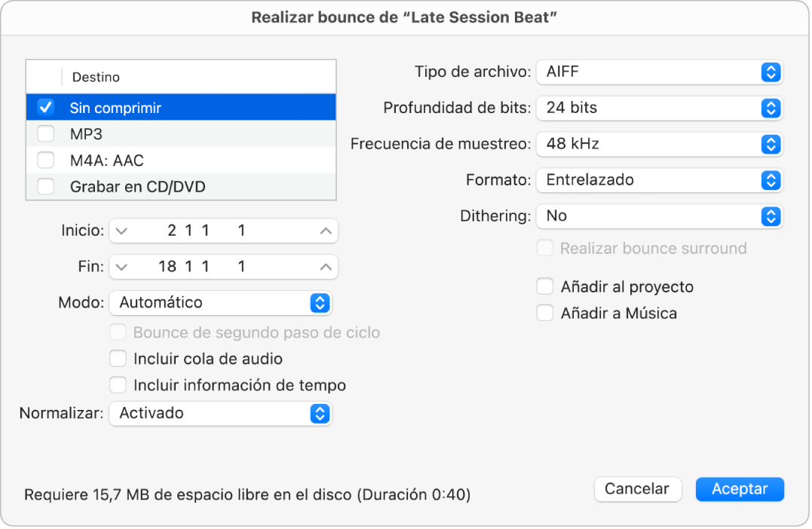Open the Dithering dropdown
The width and height of the screenshot is (812, 529).
tap(659, 216)
